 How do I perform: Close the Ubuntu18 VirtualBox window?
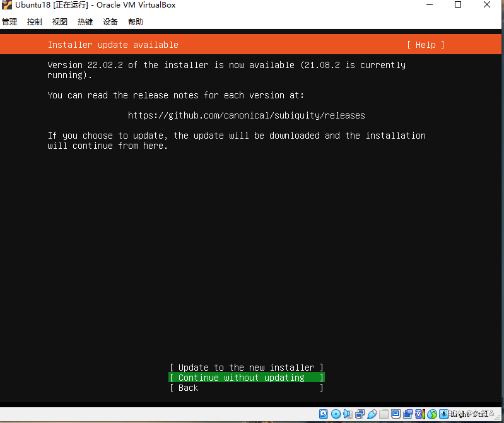pyautogui.click(x=487, y=5)
